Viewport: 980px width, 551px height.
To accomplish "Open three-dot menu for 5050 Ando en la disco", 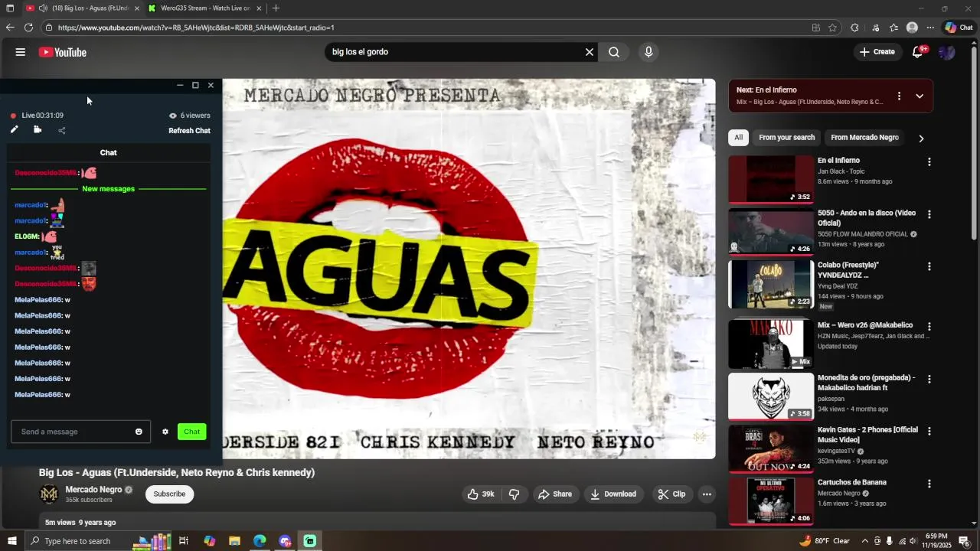I will pos(929,214).
